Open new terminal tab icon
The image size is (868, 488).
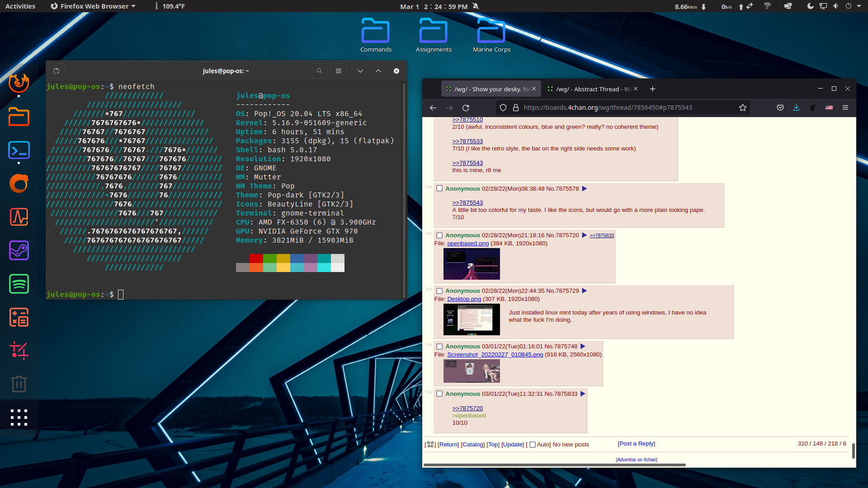point(57,71)
